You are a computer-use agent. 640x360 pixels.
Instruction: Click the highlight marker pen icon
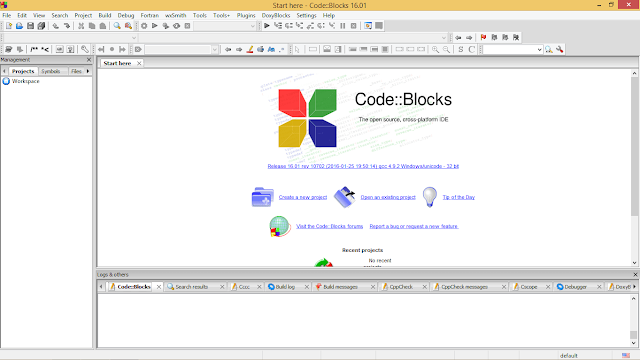tap(250, 49)
